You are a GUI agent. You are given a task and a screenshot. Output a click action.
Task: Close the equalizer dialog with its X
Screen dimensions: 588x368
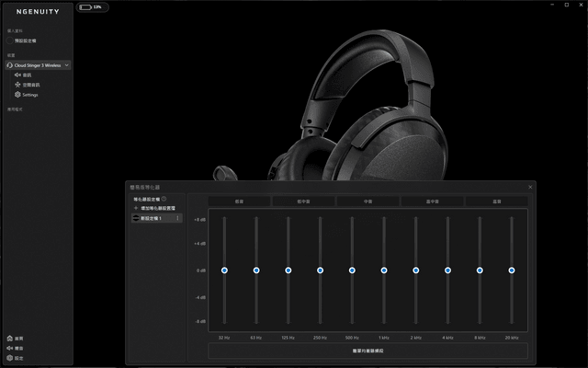(530, 187)
